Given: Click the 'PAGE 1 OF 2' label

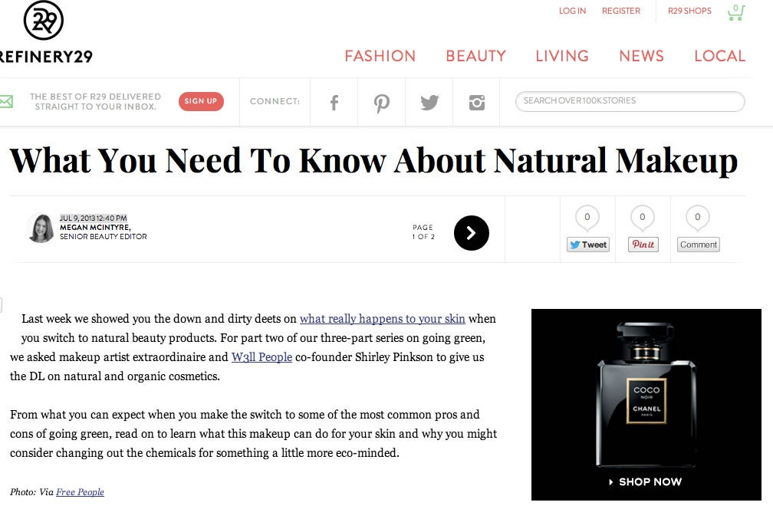Looking at the screenshot, I should pos(423,232).
